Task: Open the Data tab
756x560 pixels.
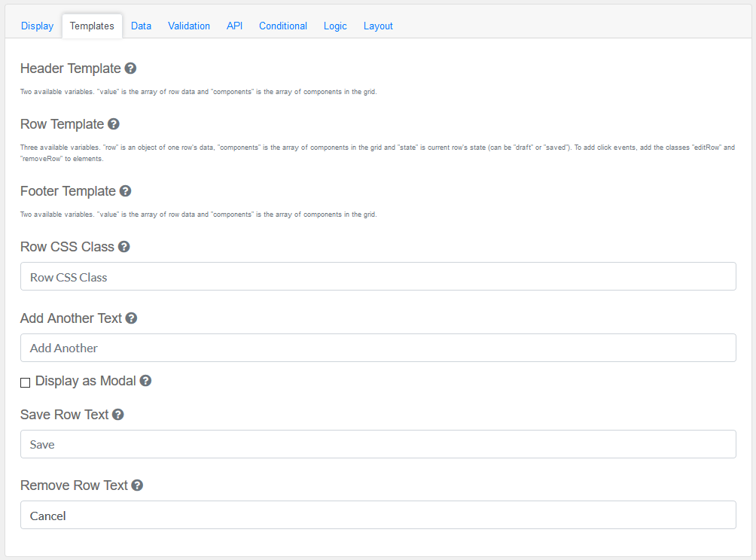Action: [141, 26]
